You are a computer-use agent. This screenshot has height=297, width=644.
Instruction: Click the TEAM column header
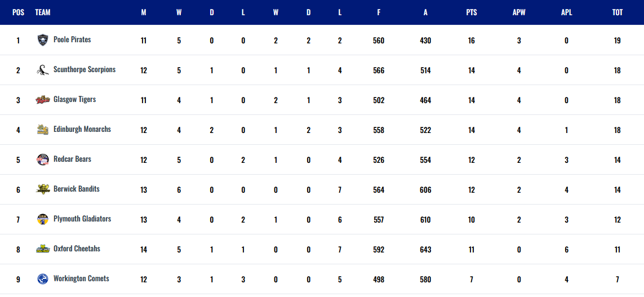(43, 12)
